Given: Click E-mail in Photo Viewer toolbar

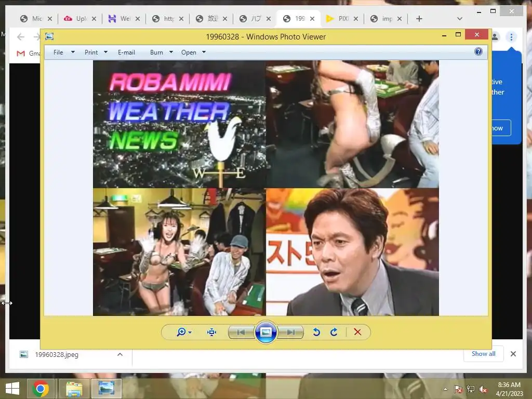Looking at the screenshot, I should coord(126,52).
